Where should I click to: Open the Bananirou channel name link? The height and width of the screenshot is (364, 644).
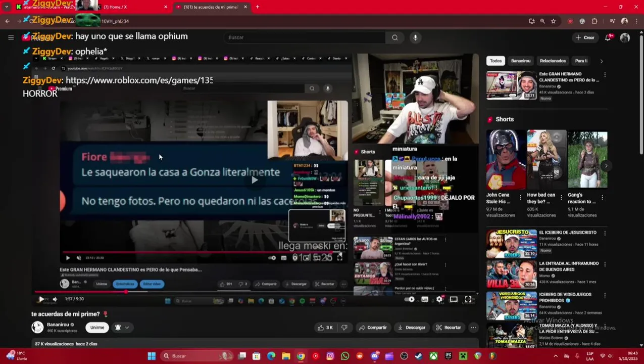[x=58, y=325]
